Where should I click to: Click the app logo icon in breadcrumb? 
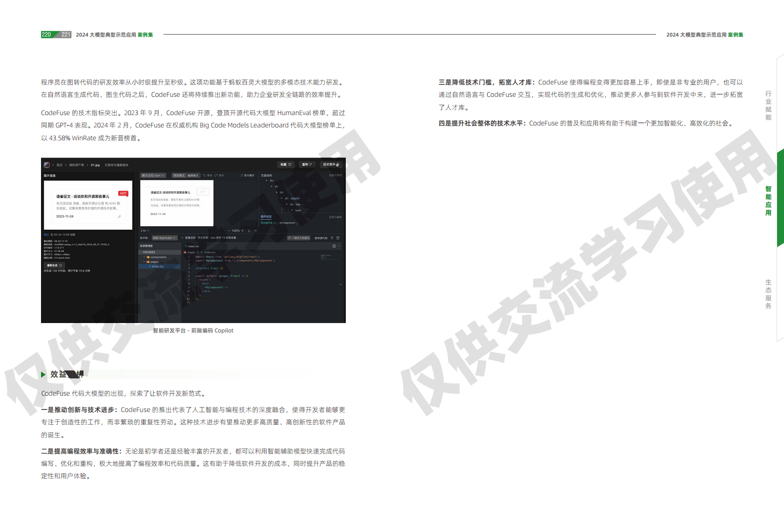coord(46,165)
